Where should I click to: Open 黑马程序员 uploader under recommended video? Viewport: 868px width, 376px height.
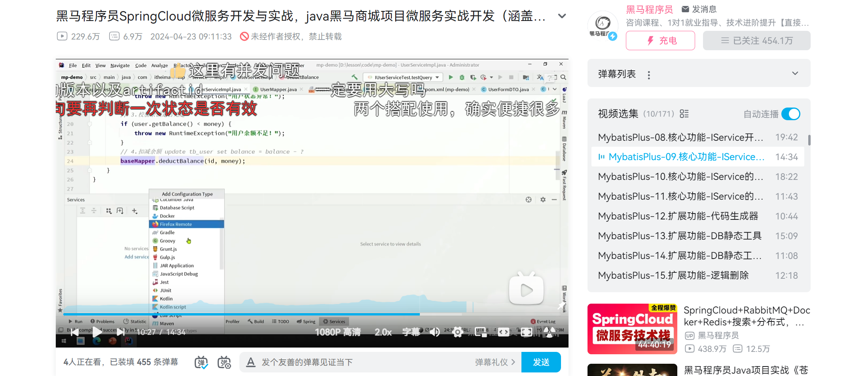point(712,335)
